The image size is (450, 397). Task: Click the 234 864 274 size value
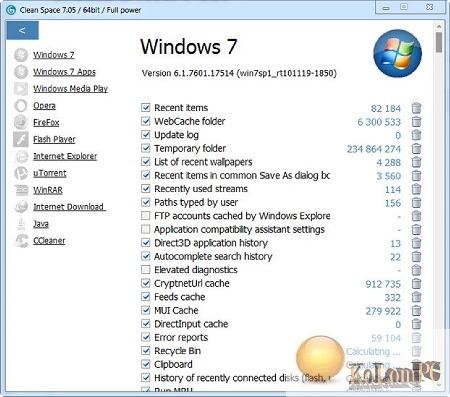tap(374, 149)
